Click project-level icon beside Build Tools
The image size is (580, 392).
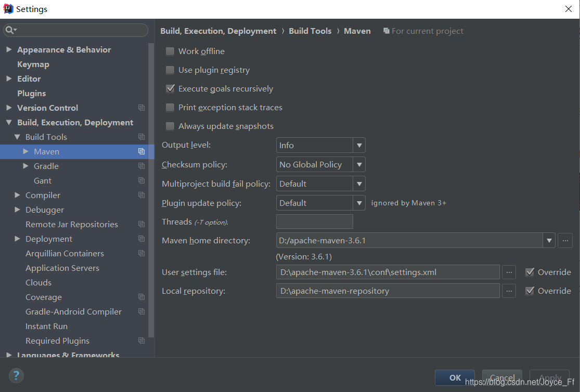pos(141,137)
